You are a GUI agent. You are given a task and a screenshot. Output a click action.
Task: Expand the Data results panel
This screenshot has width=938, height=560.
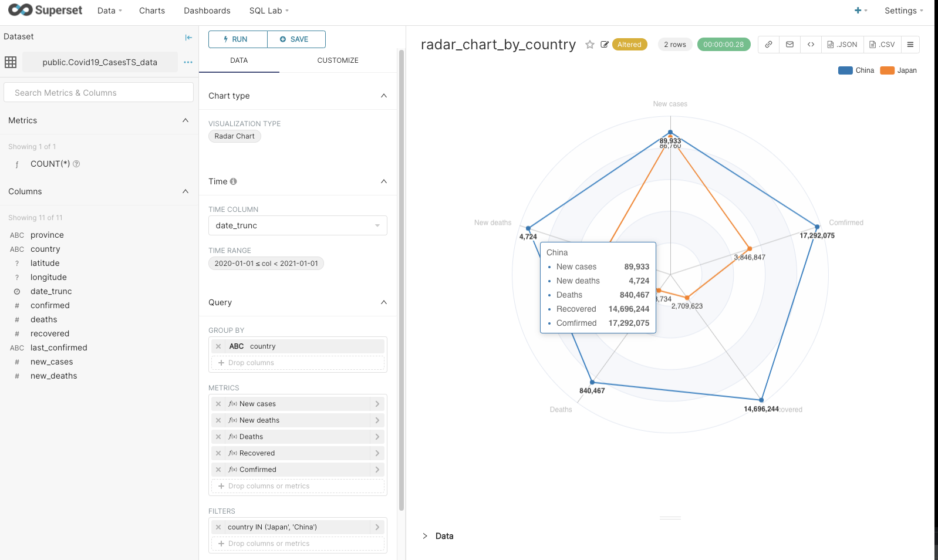click(425, 536)
